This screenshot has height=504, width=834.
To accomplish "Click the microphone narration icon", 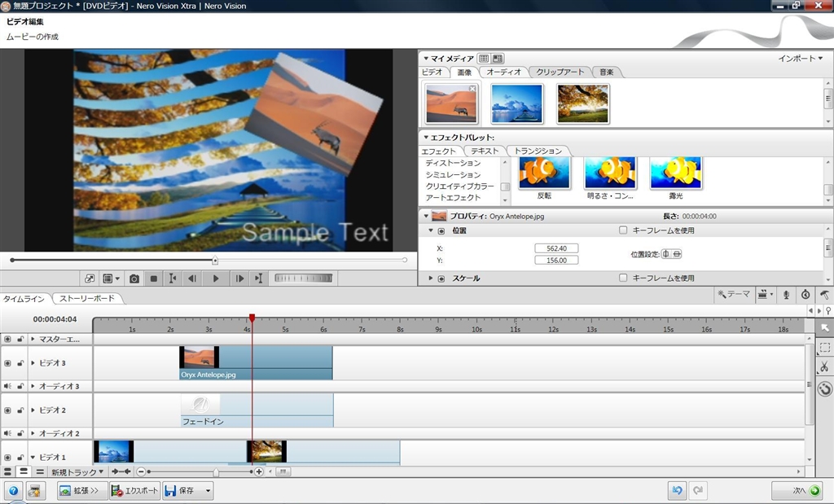I will click(787, 295).
